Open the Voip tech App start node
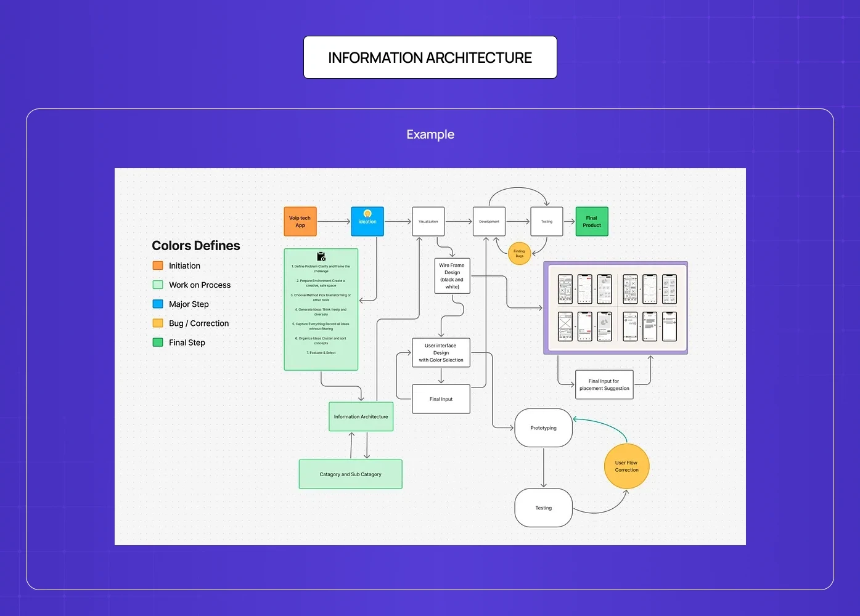The width and height of the screenshot is (860, 616). [x=300, y=221]
